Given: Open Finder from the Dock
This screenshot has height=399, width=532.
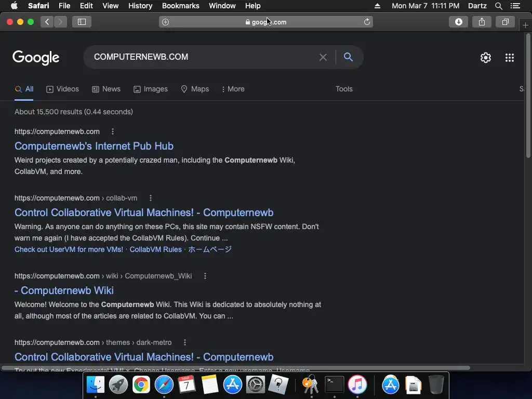Looking at the screenshot, I should tap(96, 384).
